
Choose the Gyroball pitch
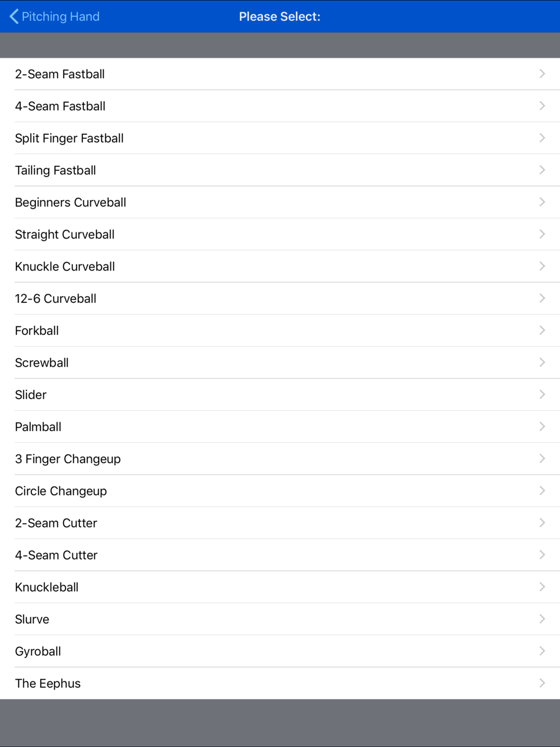point(280,651)
